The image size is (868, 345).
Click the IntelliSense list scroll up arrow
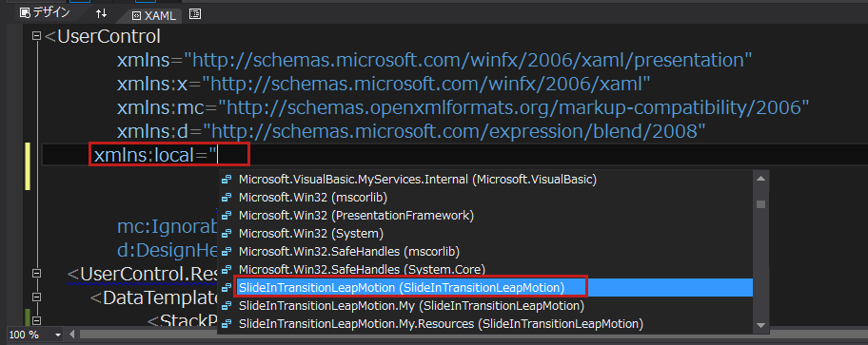760,179
